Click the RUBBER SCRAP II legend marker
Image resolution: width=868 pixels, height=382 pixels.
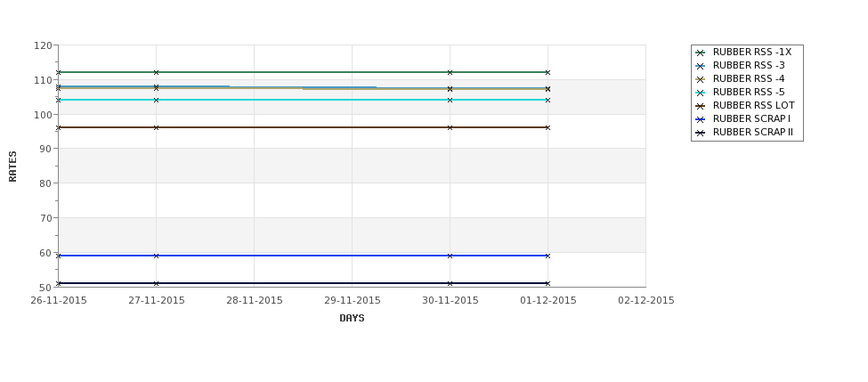(x=701, y=133)
